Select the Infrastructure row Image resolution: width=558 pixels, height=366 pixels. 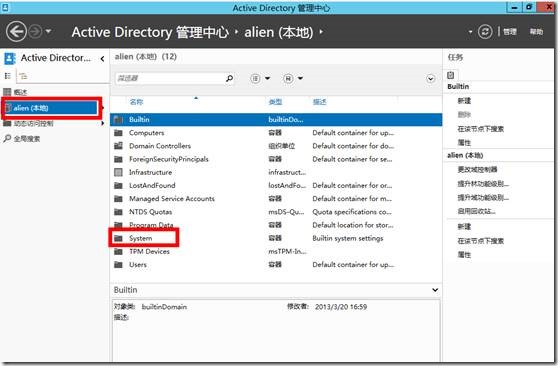276,172
